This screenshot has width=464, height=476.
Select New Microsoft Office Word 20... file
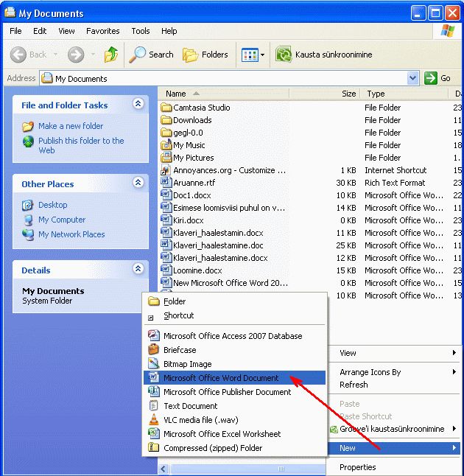pos(231,283)
